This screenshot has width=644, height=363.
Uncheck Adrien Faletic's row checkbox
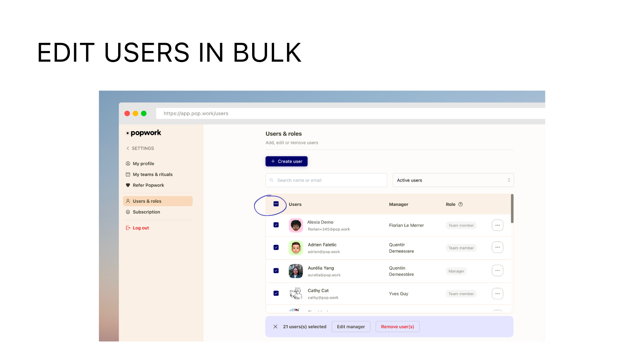point(276,247)
